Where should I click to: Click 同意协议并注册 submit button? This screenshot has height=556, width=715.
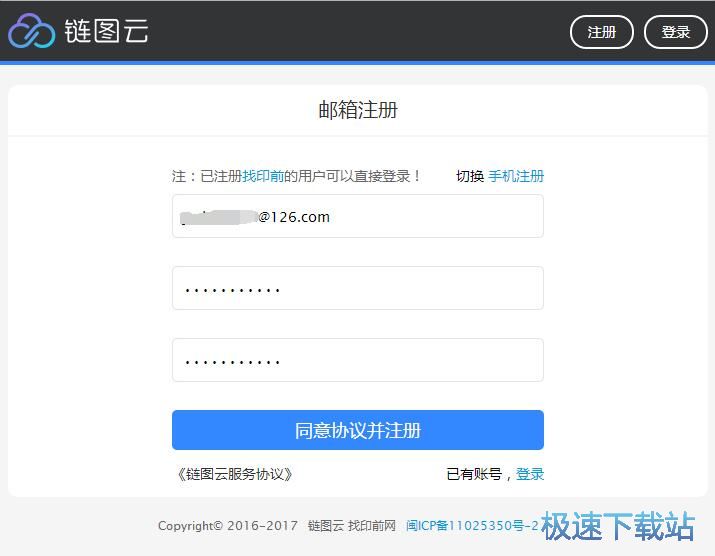[x=358, y=430]
